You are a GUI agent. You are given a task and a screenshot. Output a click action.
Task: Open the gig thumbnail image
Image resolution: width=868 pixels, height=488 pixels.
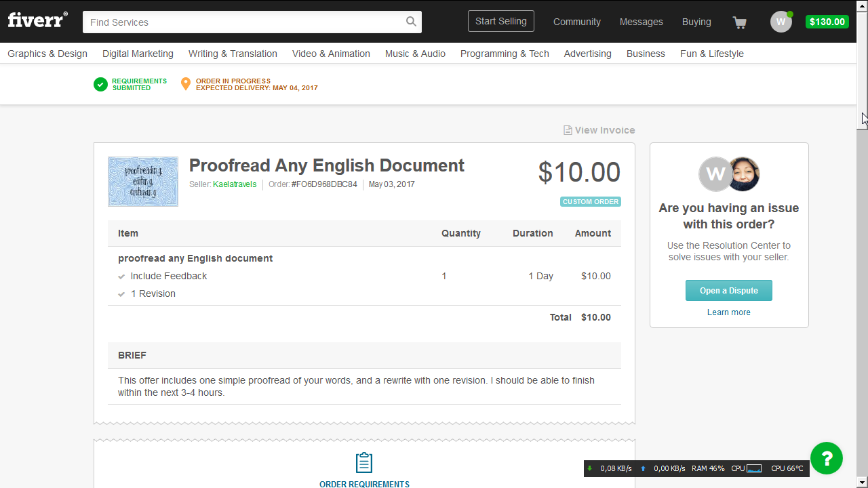[143, 182]
